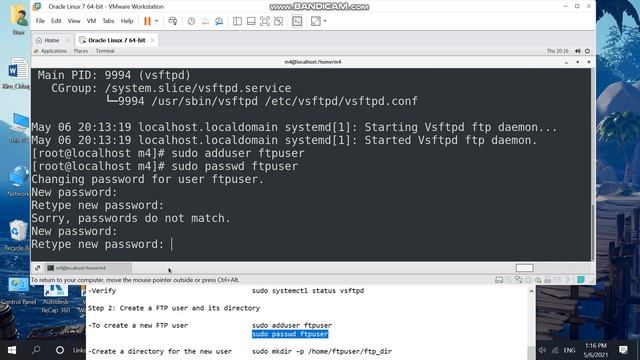Click after the Retype new password prompt
Image resolution: width=640 pixels, height=360 pixels.
172,244
